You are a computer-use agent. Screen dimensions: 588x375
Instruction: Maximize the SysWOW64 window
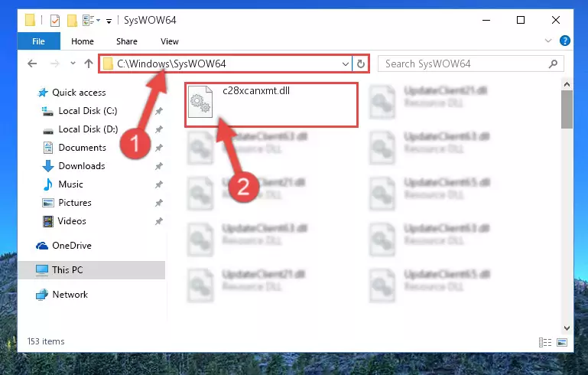[x=521, y=20]
